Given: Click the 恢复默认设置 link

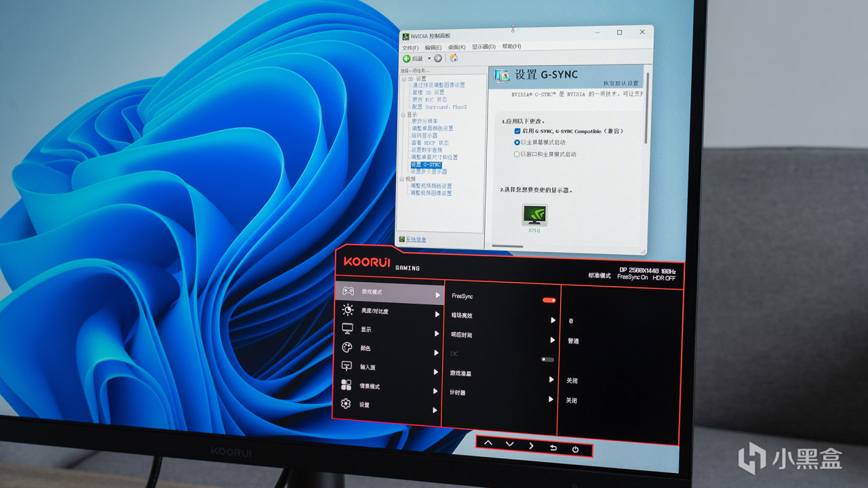Looking at the screenshot, I should (621, 83).
